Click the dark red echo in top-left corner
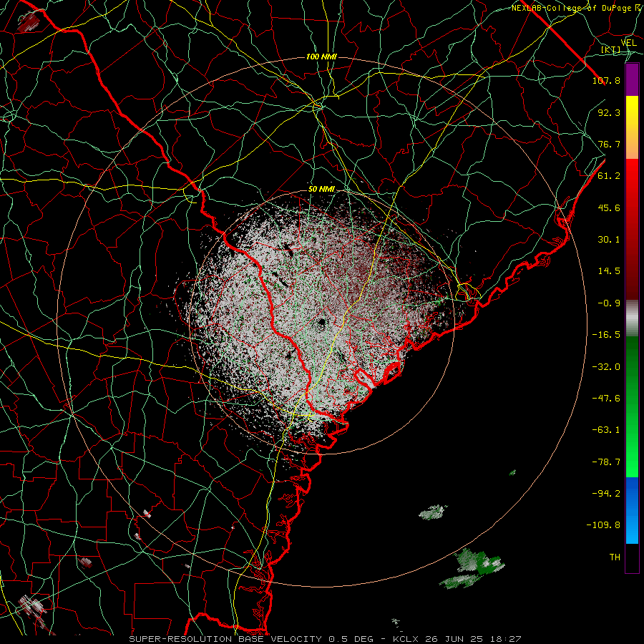644x644 pixels. [29, 21]
